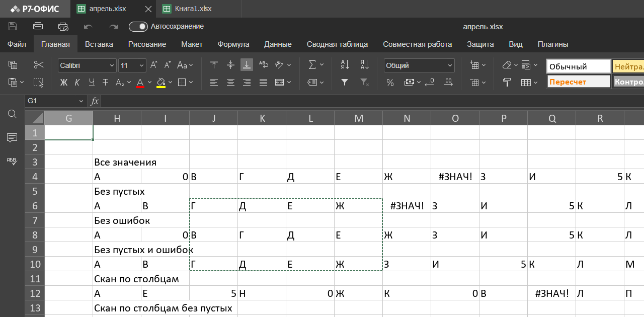The width and height of the screenshot is (644, 317).
Task: Toggle italic formatting (К)
Action: (x=77, y=82)
